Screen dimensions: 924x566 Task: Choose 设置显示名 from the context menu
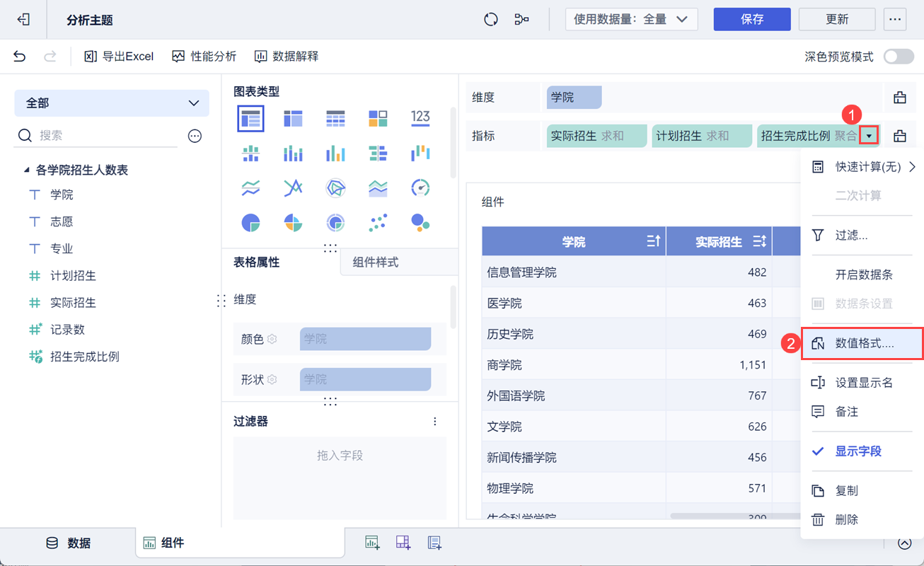point(862,383)
